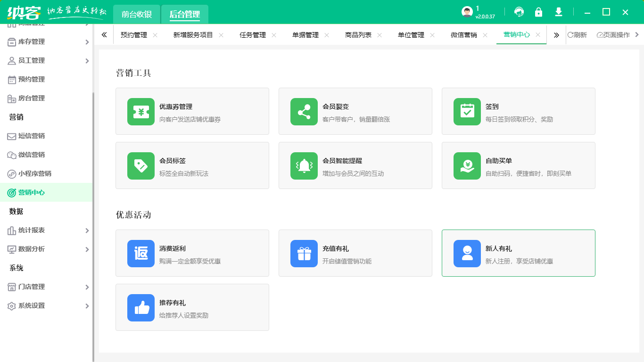This screenshot has height=362, width=644.
Task: Click the 纳客 logo in the header
Action: click(x=24, y=12)
